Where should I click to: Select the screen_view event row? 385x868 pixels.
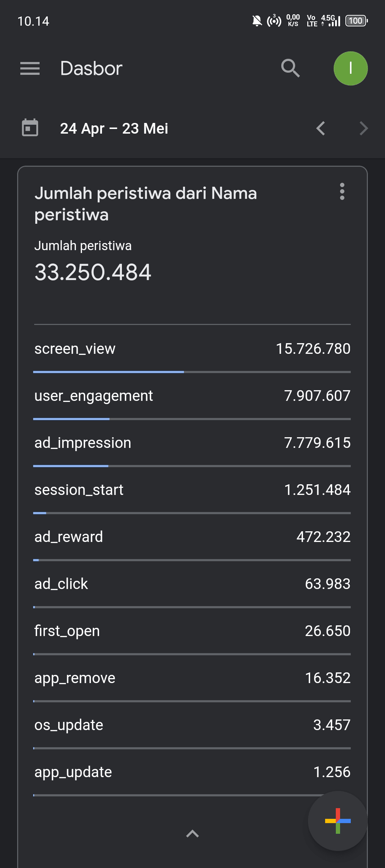click(192, 348)
